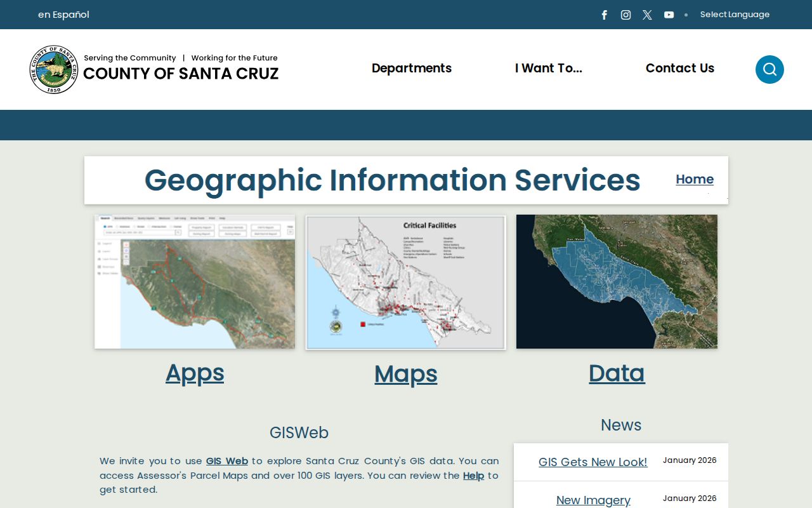Screen dimensions: 812x508
Task: Click the County of Santa Cruz seal logo
Action: (54, 69)
